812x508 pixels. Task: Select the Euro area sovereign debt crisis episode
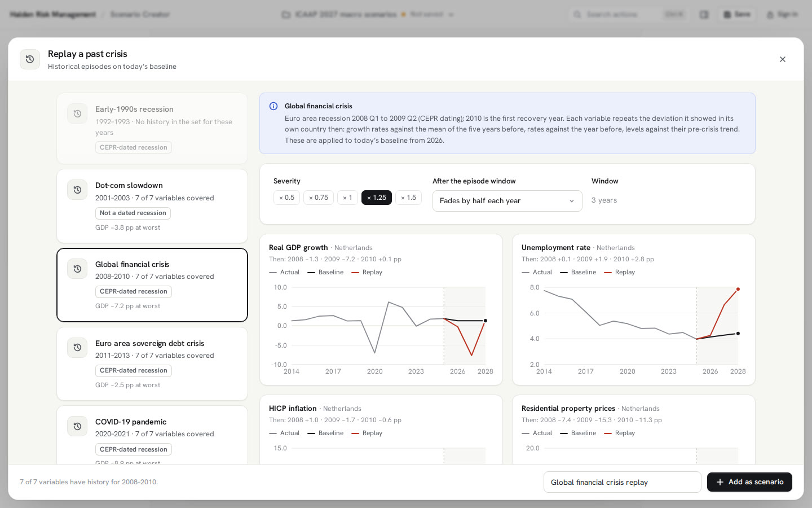click(x=152, y=364)
